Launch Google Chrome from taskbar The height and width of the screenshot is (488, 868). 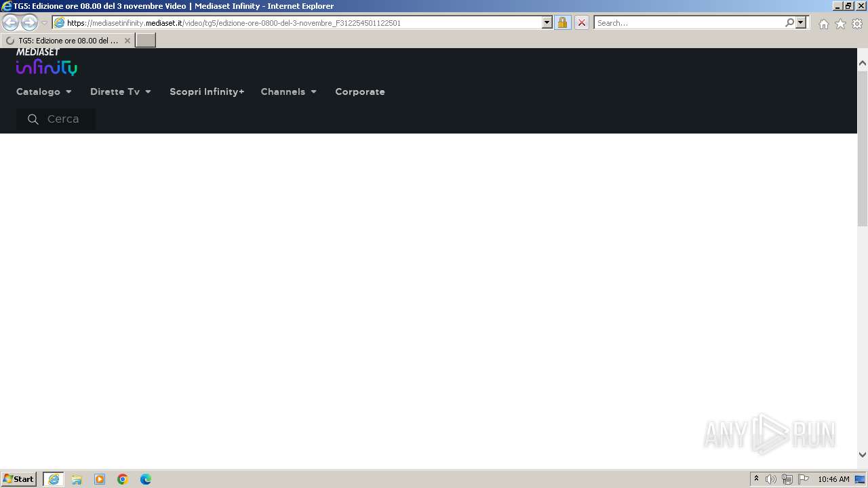[x=123, y=479]
